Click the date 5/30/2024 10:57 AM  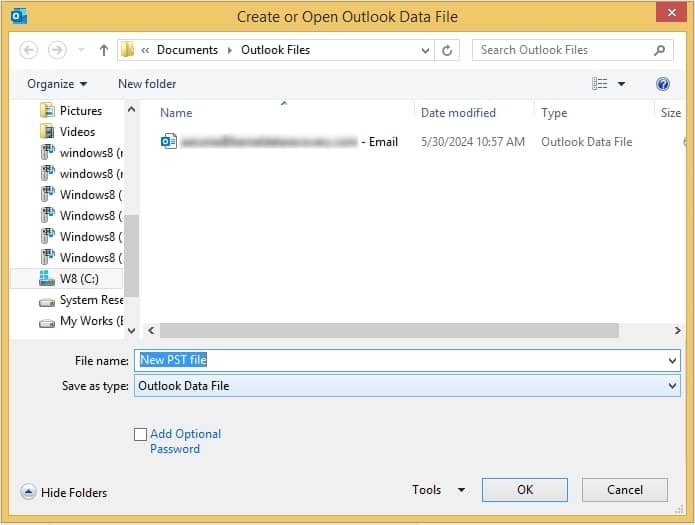(472, 142)
